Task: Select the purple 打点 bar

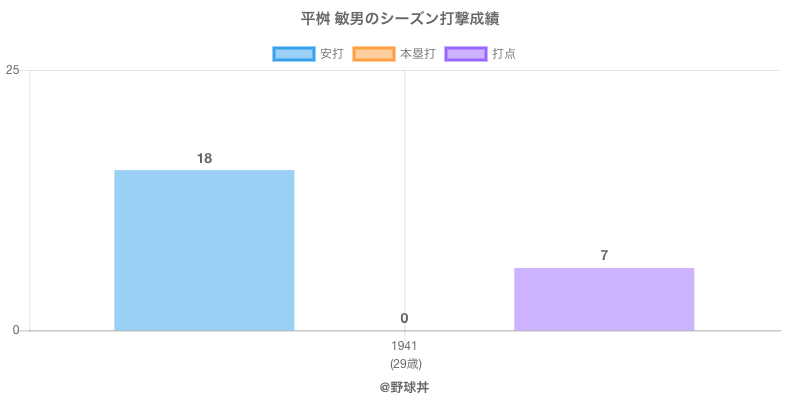Action: click(x=604, y=299)
